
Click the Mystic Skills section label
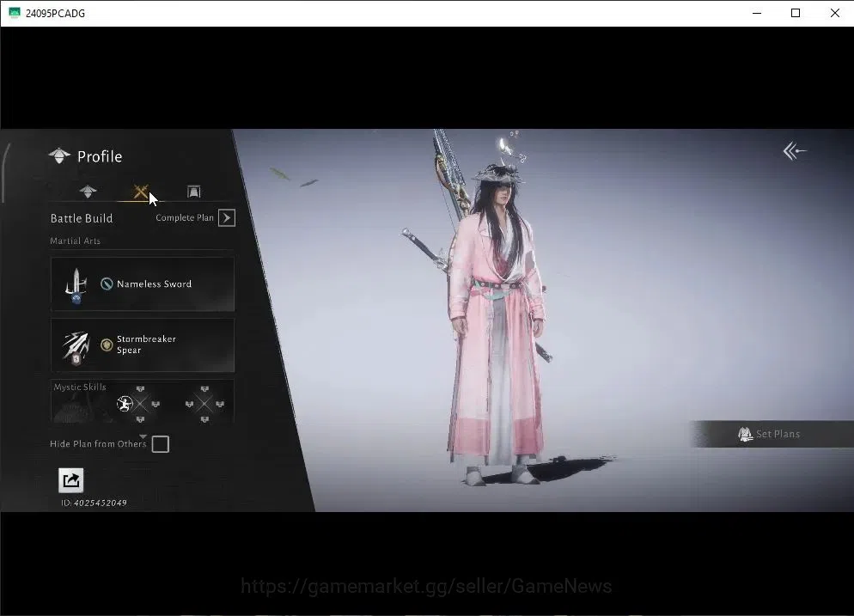point(80,387)
